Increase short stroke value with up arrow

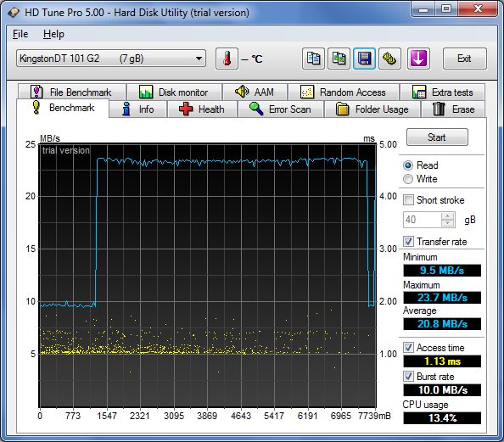pos(448,215)
